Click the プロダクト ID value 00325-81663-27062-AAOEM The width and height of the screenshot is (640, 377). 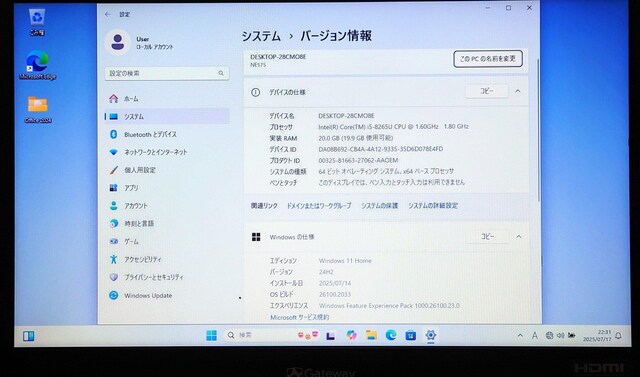(358, 160)
